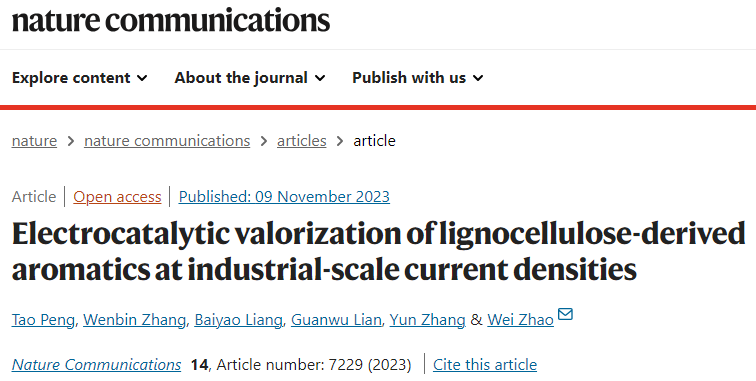Navigate to the articles breadcrumb

(301, 141)
